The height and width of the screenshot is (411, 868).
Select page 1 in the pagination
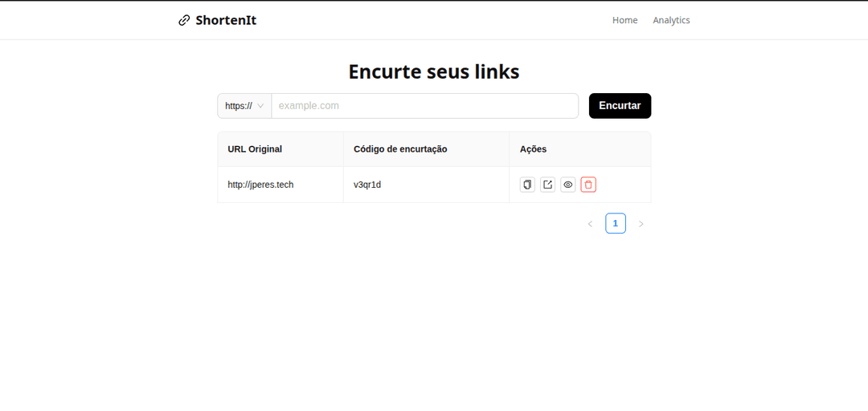tap(616, 224)
